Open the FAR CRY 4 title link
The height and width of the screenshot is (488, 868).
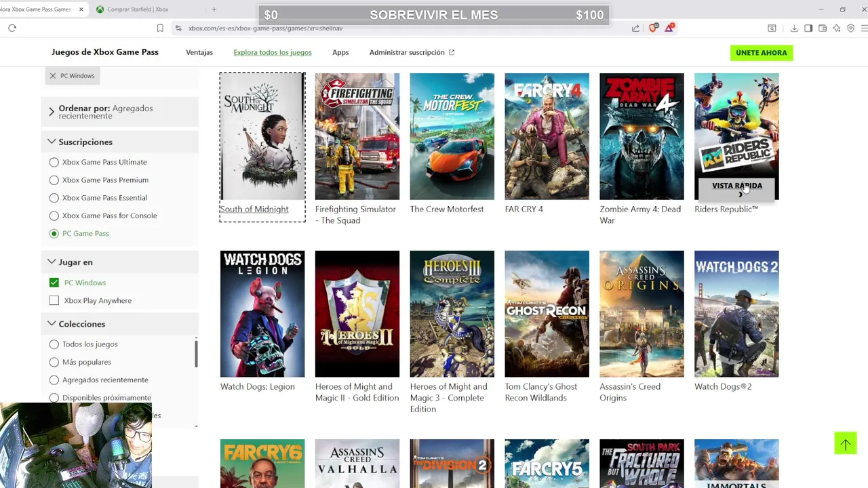(x=524, y=209)
